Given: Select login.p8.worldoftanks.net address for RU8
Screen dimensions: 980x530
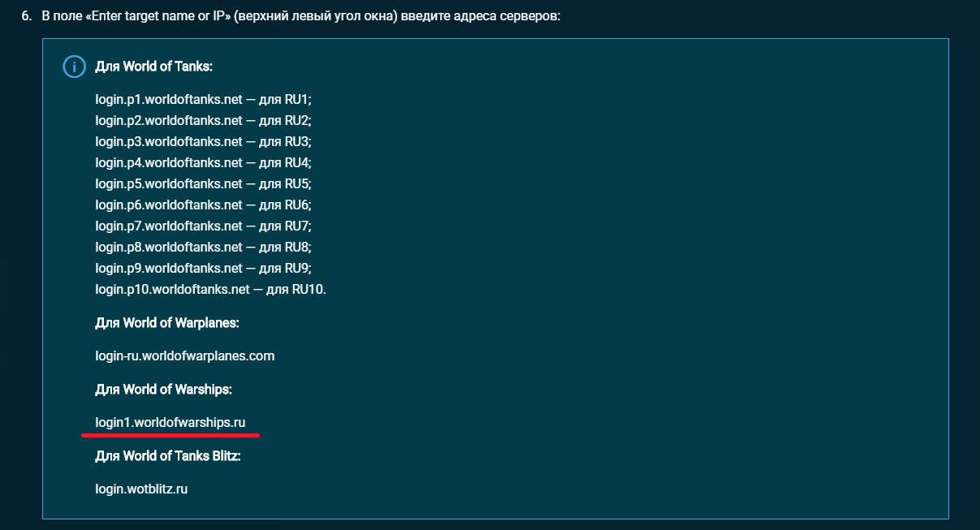Looking at the screenshot, I should pyautogui.click(x=169, y=247).
